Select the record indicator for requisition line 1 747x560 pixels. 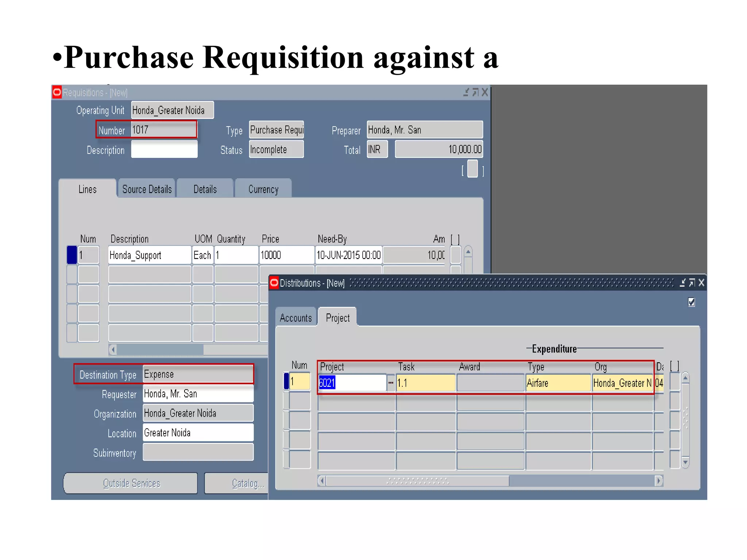(72, 255)
